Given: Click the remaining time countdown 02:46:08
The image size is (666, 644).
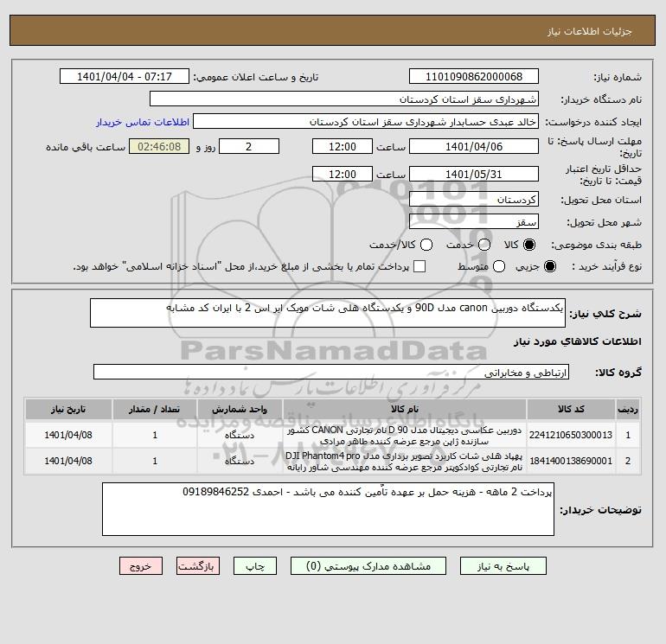Looking at the screenshot, I should coord(159,146).
